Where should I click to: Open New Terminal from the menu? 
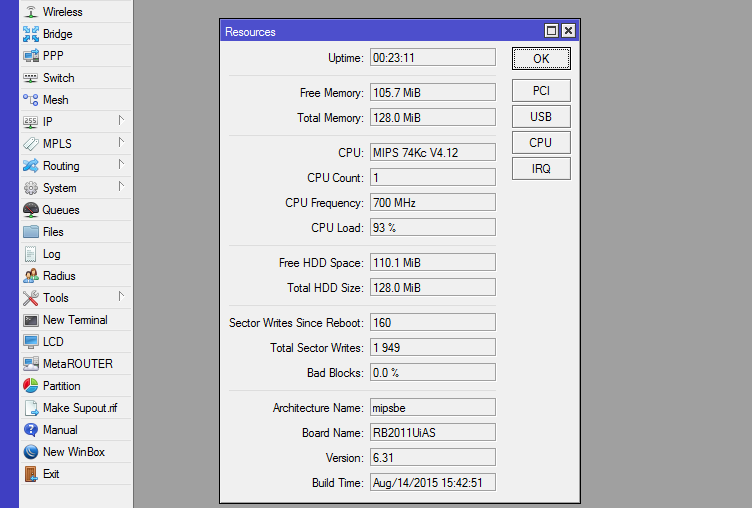[75, 320]
